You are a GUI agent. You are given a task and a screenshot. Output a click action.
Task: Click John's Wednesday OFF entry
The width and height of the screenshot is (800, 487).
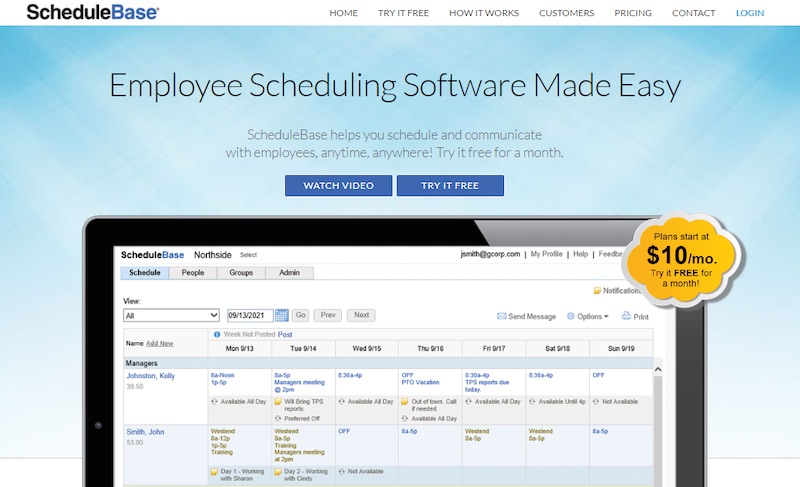[344, 431]
